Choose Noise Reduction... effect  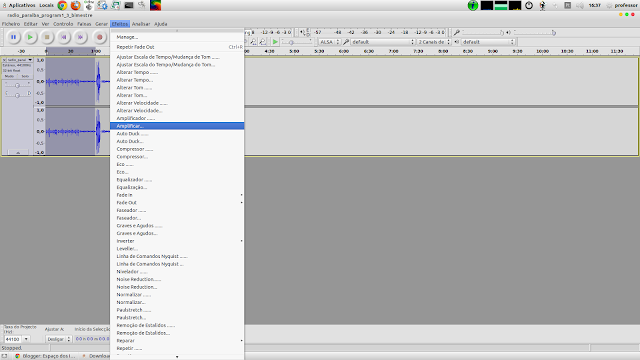(x=177, y=287)
